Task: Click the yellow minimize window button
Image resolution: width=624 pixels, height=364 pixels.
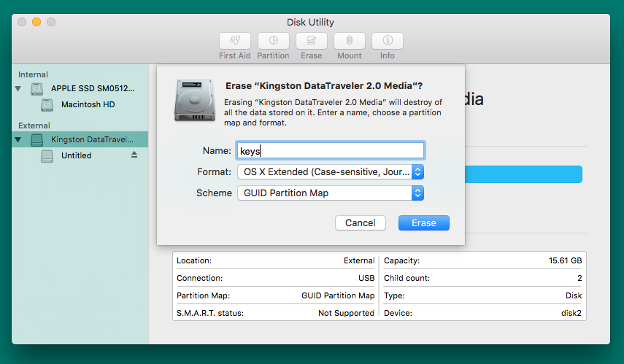Action: click(x=36, y=22)
